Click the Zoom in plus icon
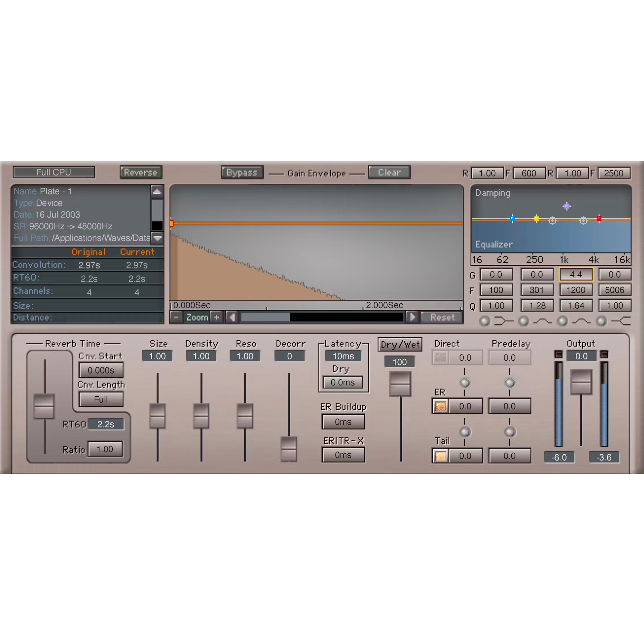644x644 pixels. (x=216, y=317)
